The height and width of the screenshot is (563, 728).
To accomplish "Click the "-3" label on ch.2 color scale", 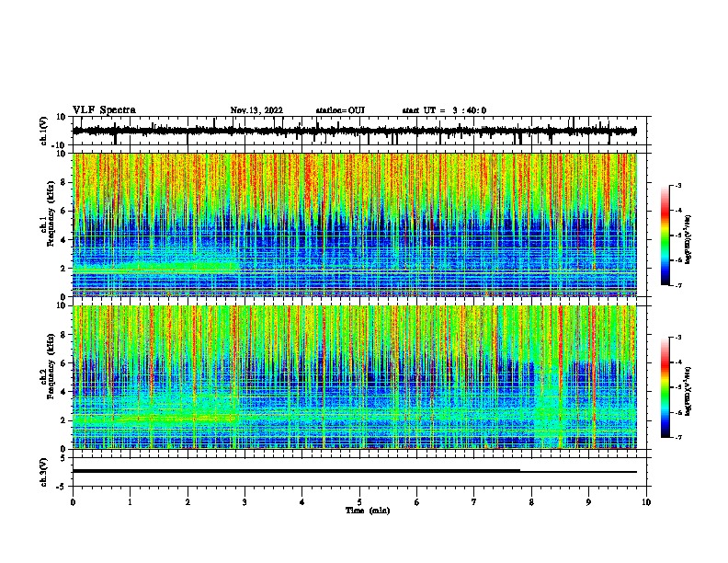I will 678,338.
